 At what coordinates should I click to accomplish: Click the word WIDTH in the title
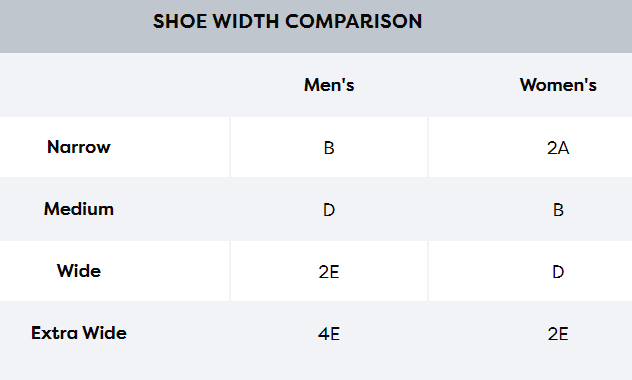coord(246,21)
